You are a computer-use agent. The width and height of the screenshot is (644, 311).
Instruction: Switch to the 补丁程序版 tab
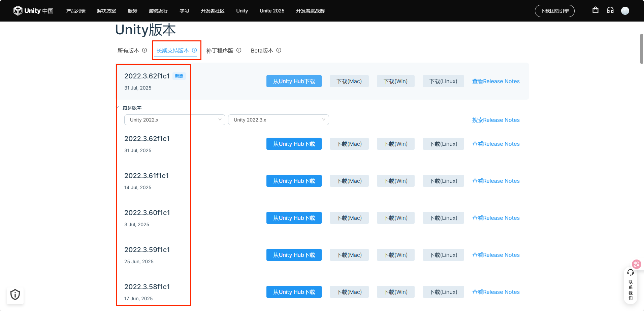point(220,51)
